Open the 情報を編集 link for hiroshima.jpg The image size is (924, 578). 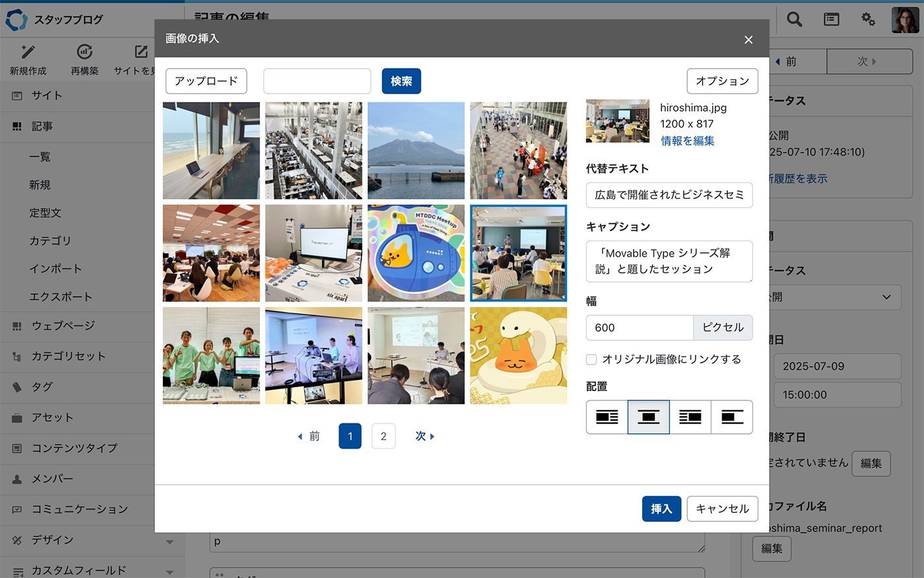687,141
